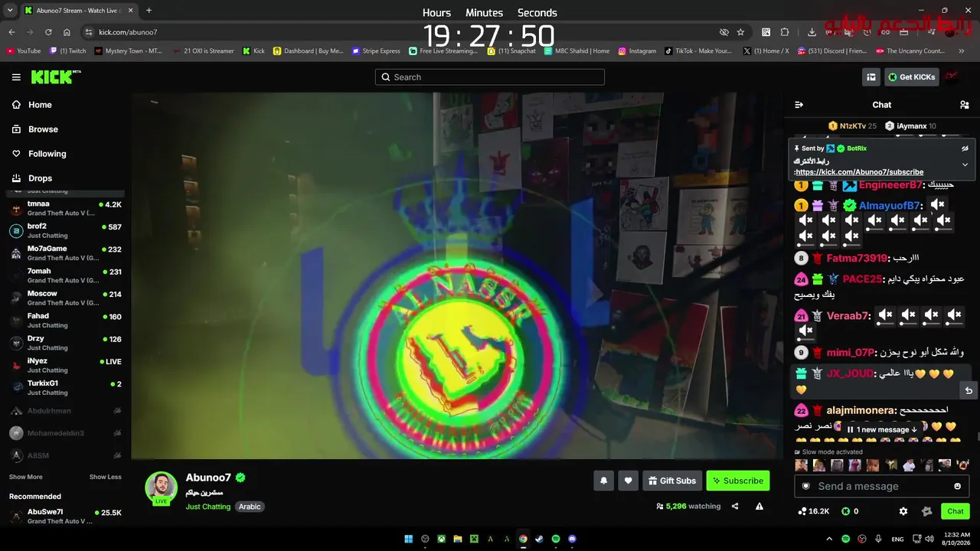This screenshot has height=551, width=980.
Task: Click the Get KICKs button
Action: [x=911, y=77]
